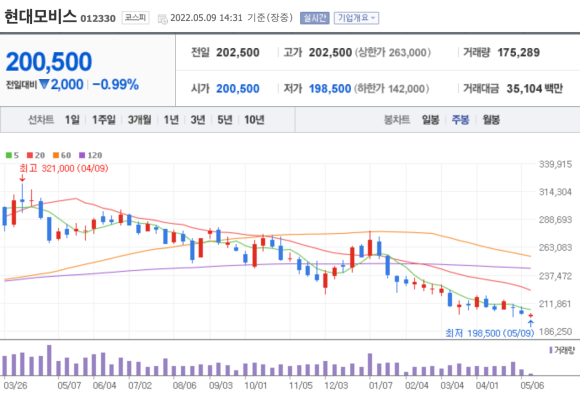The width and height of the screenshot is (580, 398).
Task: Select the 1주일 line chart tab
Action: pos(104,120)
